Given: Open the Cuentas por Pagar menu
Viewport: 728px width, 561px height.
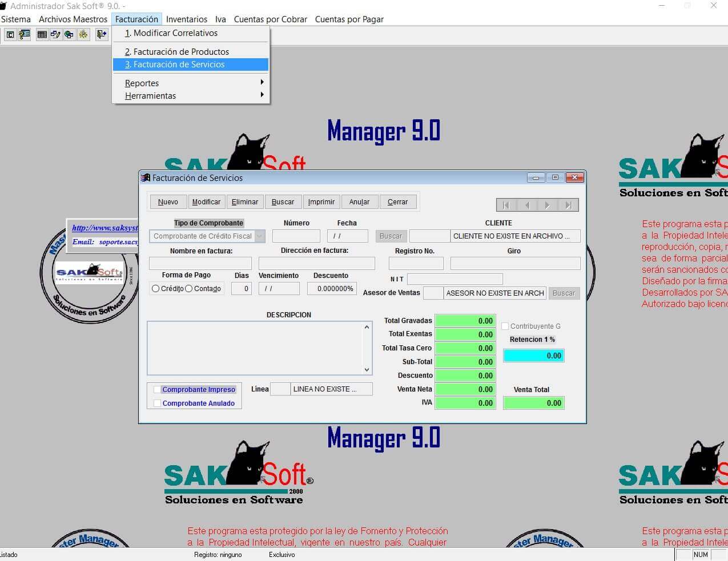Looking at the screenshot, I should 349,19.
